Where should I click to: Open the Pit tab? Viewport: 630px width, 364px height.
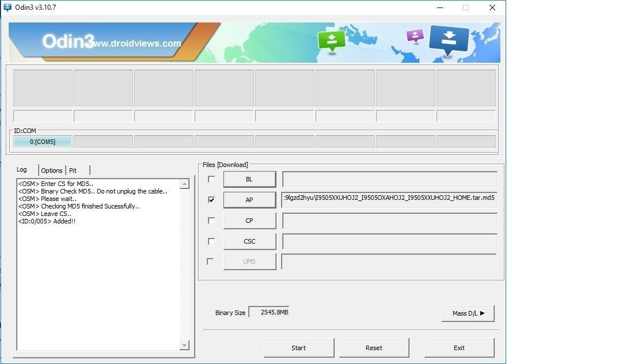click(x=73, y=170)
